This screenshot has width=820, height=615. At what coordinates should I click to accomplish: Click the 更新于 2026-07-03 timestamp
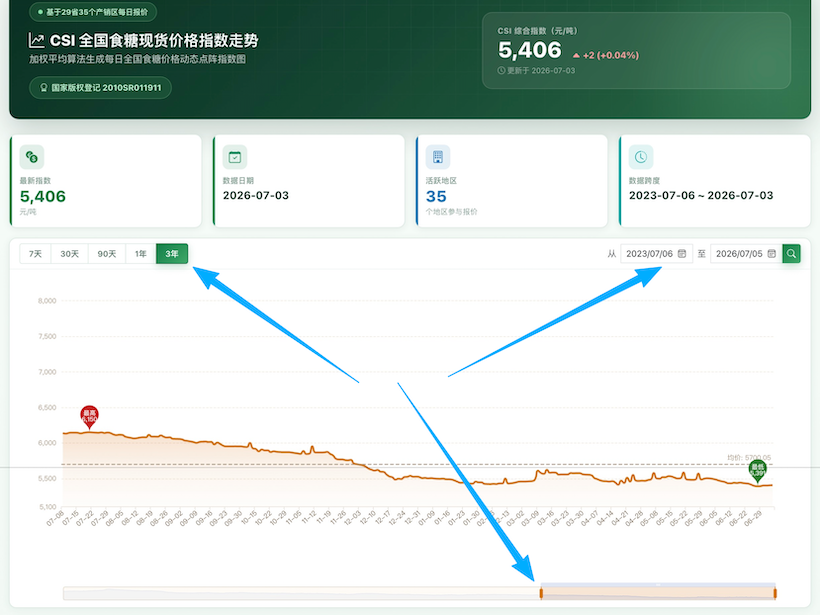(x=536, y=71)
